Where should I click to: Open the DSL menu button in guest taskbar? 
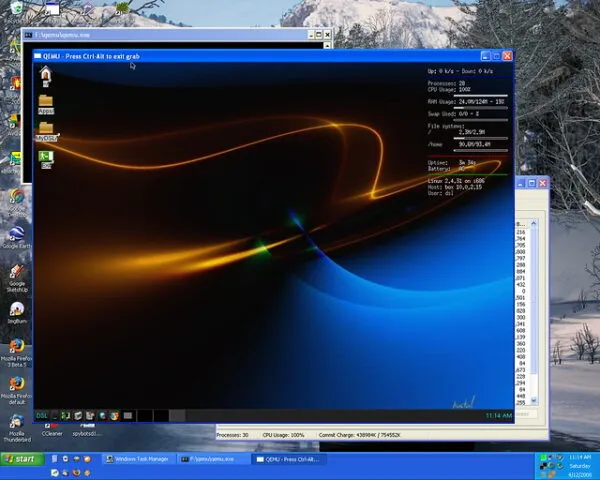(42, 415)
